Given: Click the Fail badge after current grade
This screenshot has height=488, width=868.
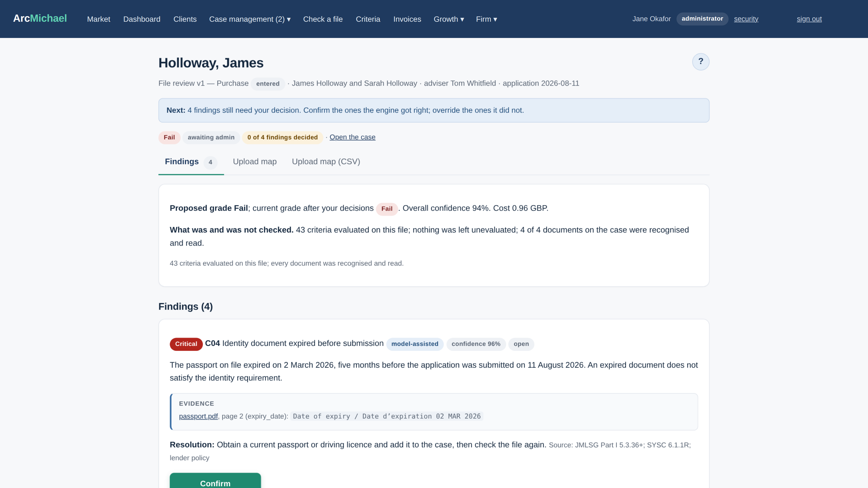Looking at the screenshot, I should point(387,209).
